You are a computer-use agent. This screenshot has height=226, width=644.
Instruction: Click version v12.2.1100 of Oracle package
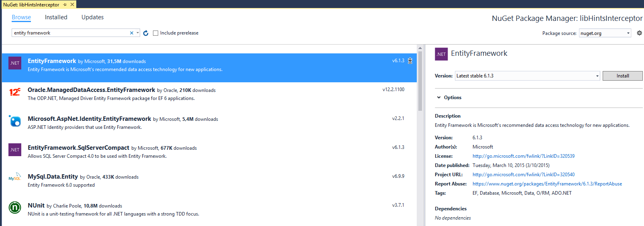[x=393, y=90]
